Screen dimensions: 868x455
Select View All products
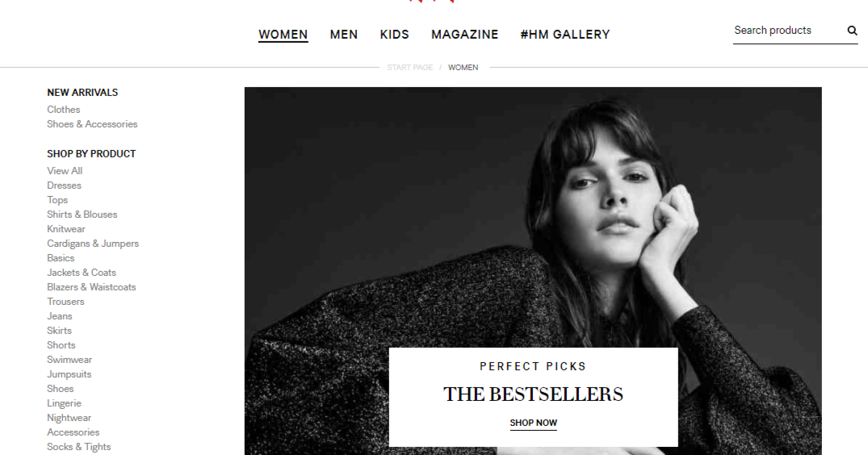click(65, 171)
